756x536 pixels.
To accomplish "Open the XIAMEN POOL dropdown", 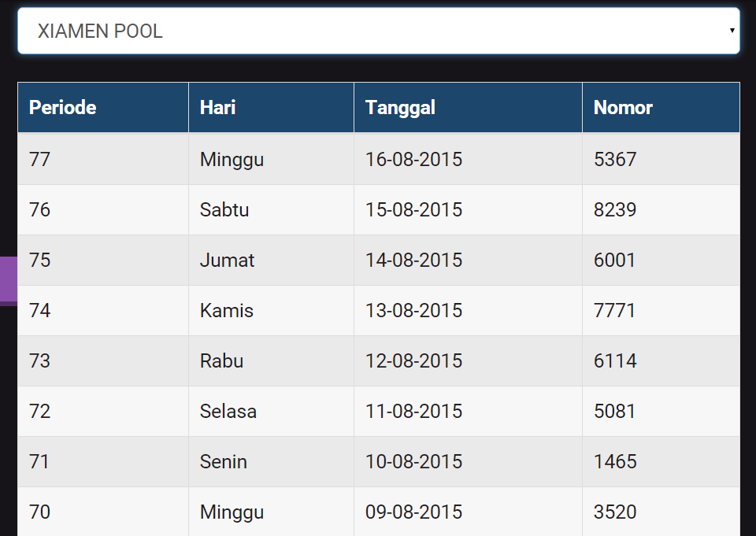I will (x=378, y=31).
